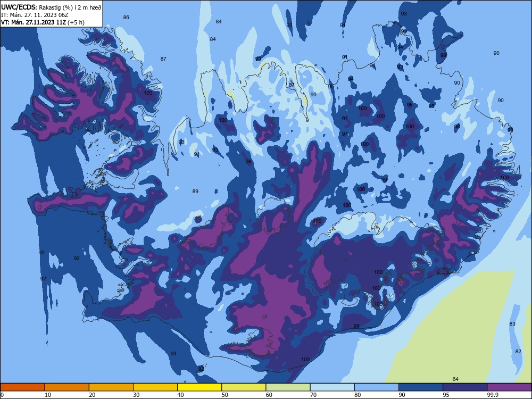Click the orange 10–20 legend swatch
Image resolution: width=532 pixels, height=399 pixels.
[x=67, y=387]
